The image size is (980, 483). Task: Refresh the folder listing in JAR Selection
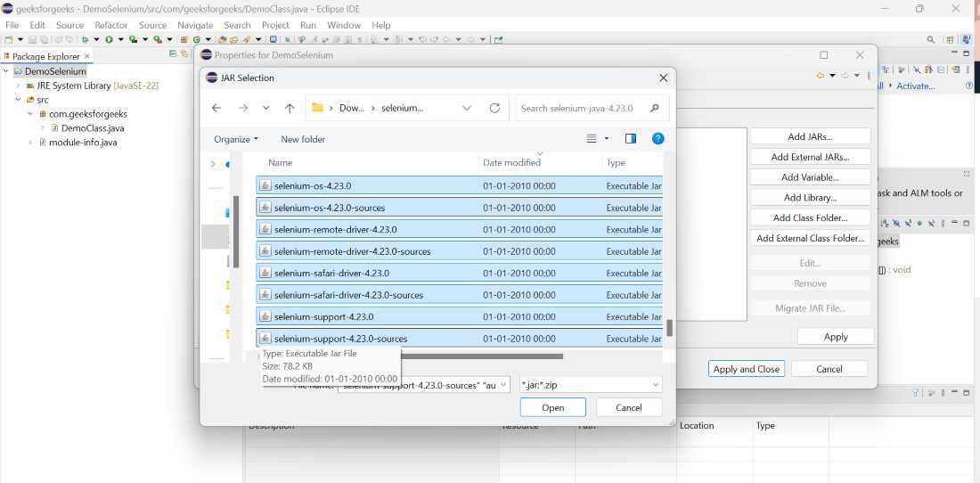point(494,108)
